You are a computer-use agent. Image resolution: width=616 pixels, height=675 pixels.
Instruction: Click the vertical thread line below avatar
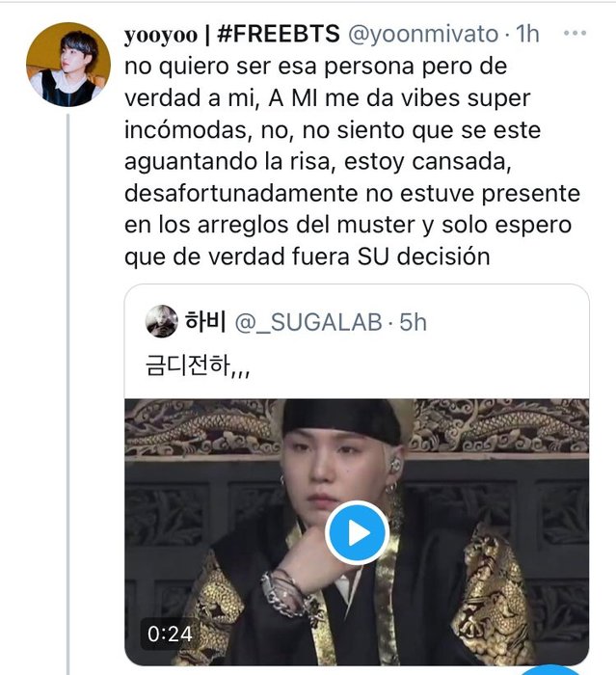pyautogui.click(x=67, y=386)
